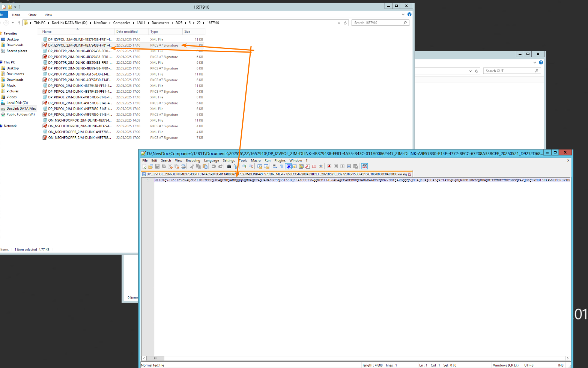The width and height of the screenshot is (588, 368).
Task: Toggle Word wrap in Notepad++ toolbar
Action: [x=275, y=166]
